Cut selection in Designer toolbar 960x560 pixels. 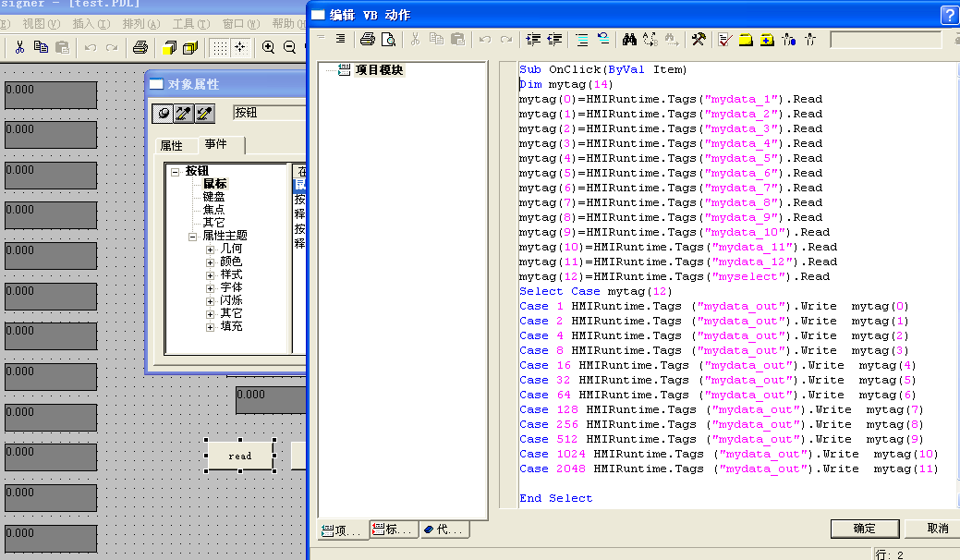click(19, 47)
